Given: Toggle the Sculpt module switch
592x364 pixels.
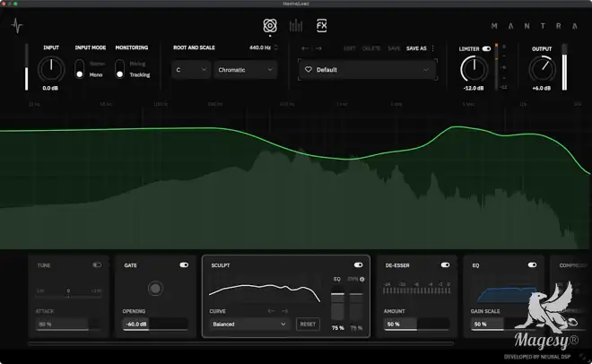Looking at the screenshot, I should (358, 265).
